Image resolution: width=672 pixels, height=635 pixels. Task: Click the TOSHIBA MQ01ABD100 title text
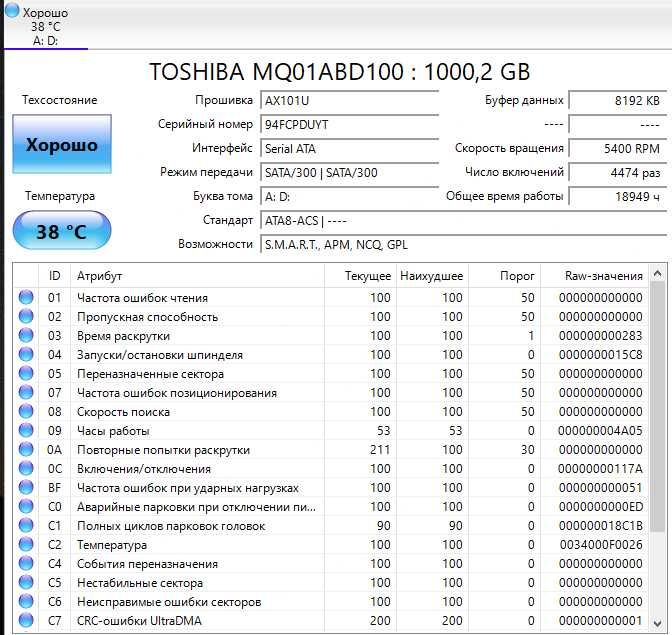tap(339, 72)
